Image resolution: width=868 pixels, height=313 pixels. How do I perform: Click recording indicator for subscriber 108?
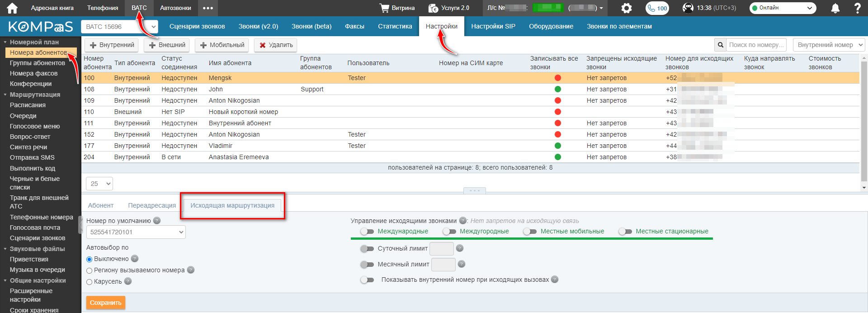[558, 89]
